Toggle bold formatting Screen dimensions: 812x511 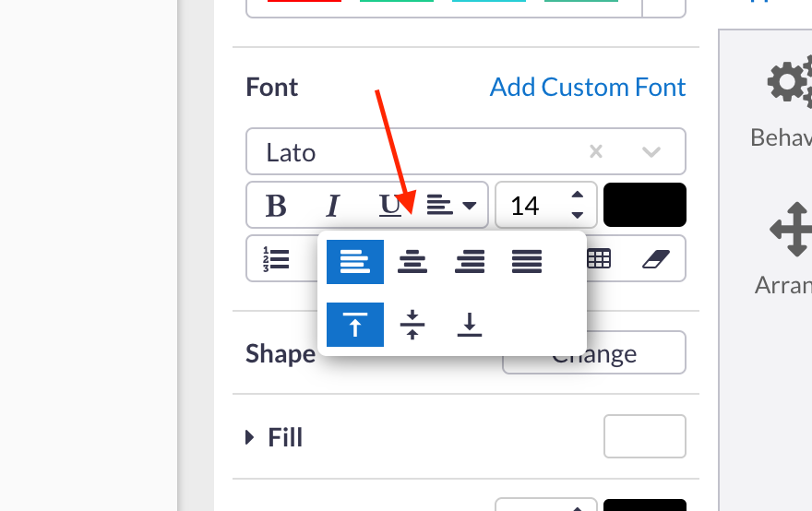(x=275, y=206)
